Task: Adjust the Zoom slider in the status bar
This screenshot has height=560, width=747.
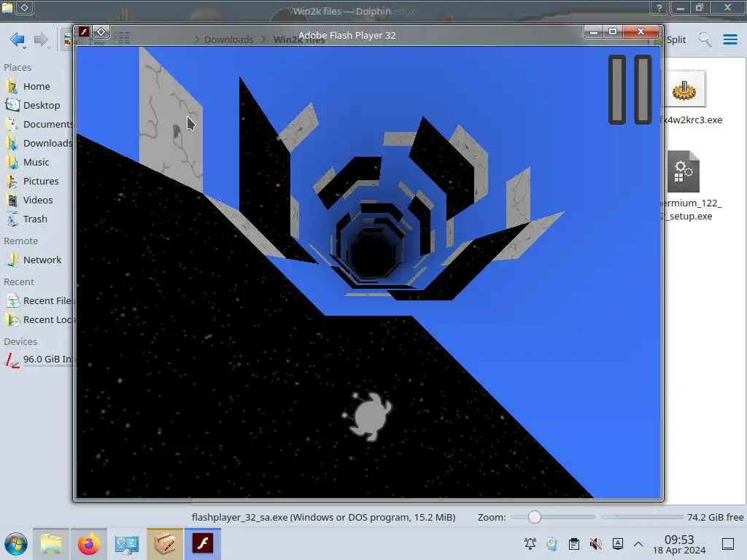Action: coord(553,517)
